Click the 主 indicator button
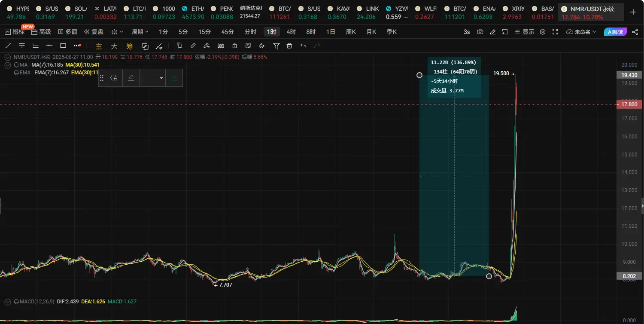Viewport: 644px width, 324px height. 99,46
